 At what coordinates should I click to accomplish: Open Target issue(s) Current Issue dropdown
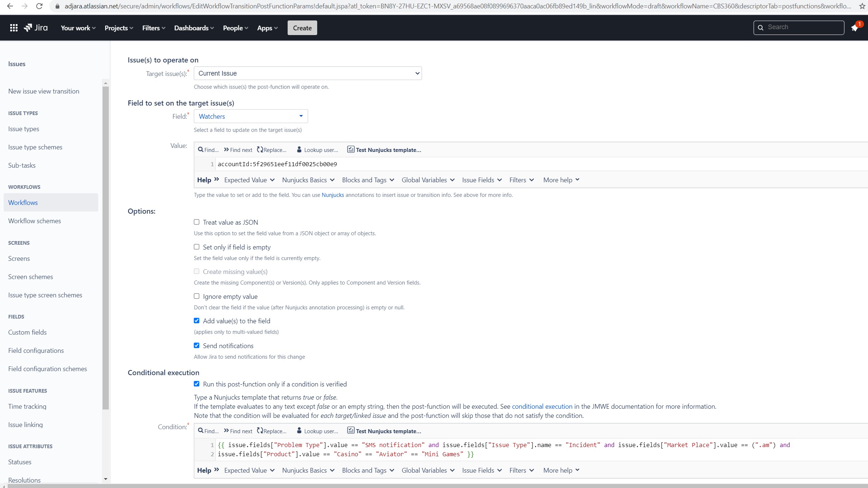[x=308, y=73]
